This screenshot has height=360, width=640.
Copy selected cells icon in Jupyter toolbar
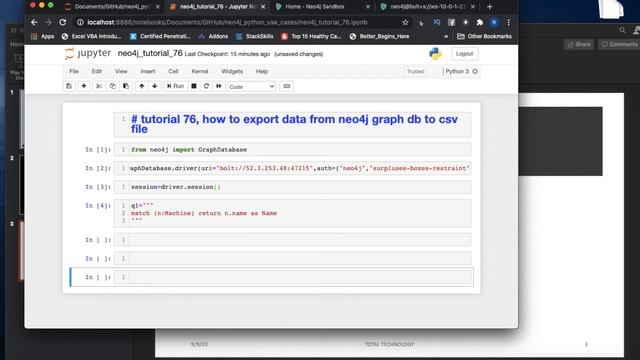click(x=112, y=86)
